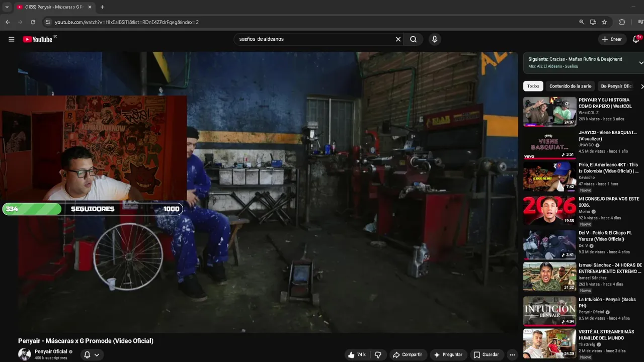
Task: Open Crear video menu
Action: [x=612, y=39]
